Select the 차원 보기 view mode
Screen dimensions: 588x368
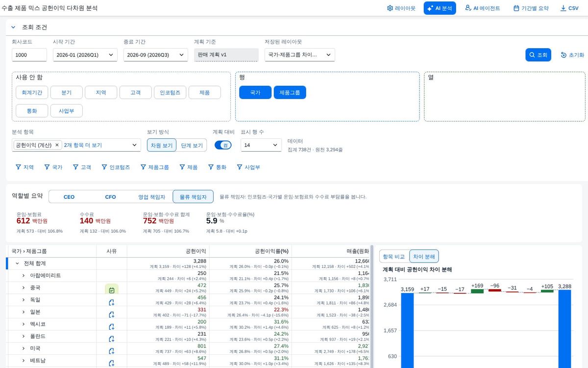click(x=161, y=145)
